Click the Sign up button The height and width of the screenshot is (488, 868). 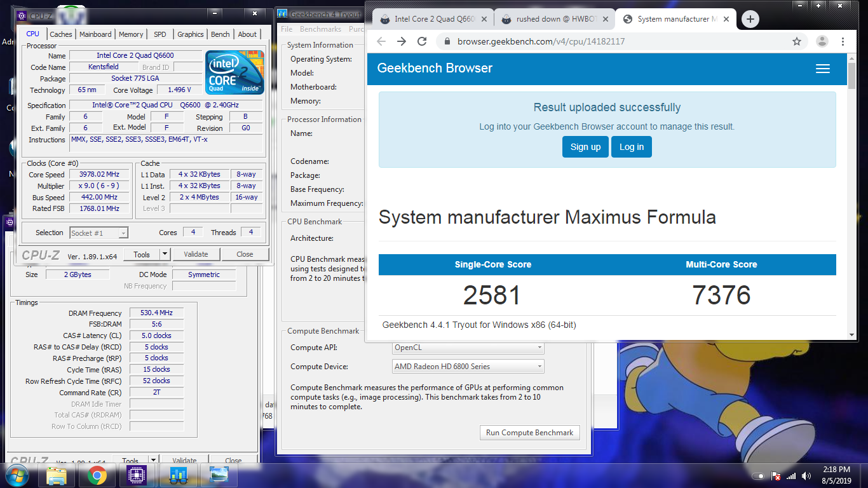coord(585,147)
